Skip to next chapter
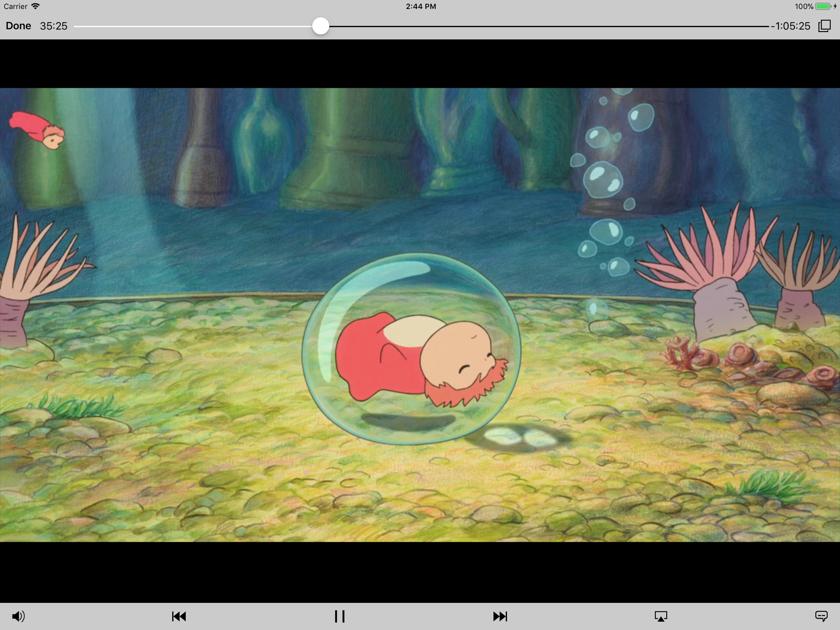 click(x=500, y=616)
